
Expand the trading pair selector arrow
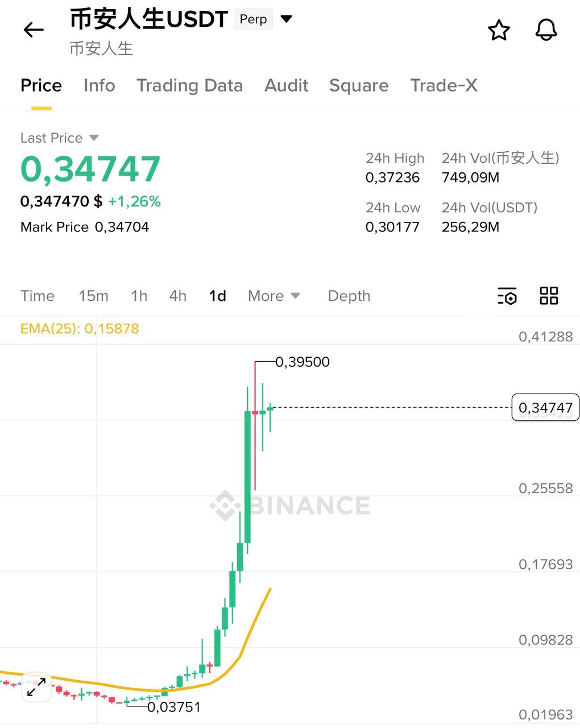pyautogui.click(x=287, y=19)
